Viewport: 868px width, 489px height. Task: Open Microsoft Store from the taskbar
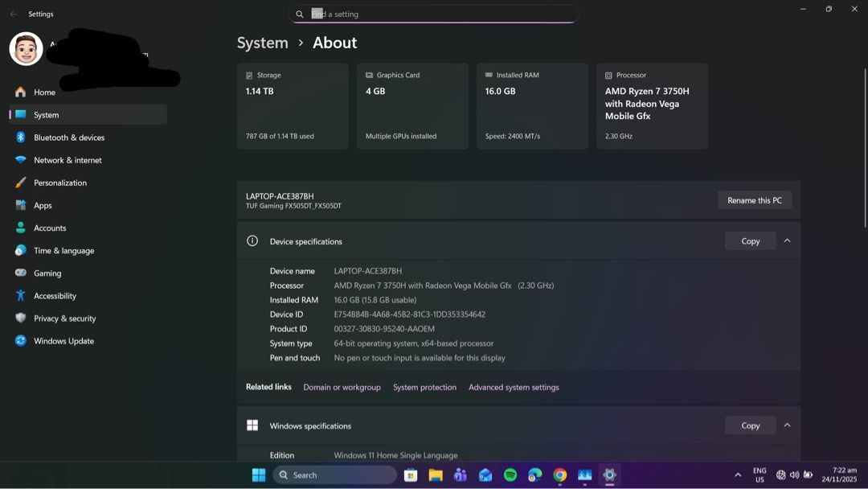pos(411,475)
